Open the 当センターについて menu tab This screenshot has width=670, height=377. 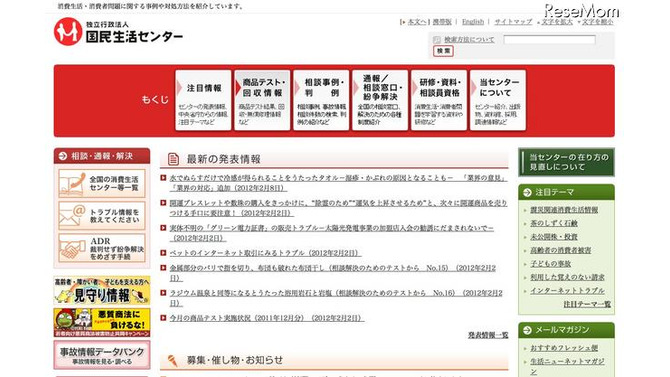pos(498,100)
